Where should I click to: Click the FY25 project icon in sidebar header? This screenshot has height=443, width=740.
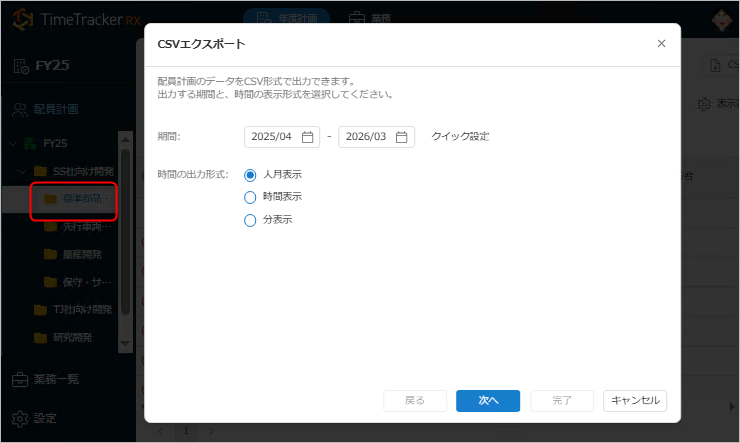pos(21,65)
